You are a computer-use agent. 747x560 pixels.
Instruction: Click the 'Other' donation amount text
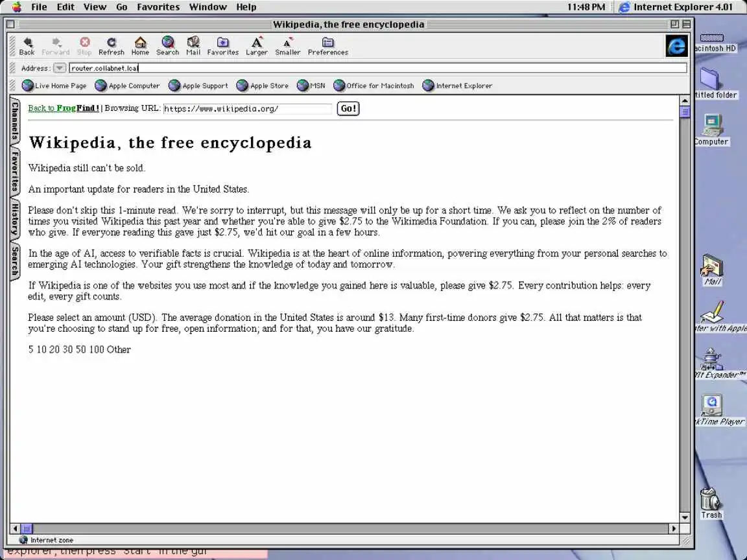point(119,349)
